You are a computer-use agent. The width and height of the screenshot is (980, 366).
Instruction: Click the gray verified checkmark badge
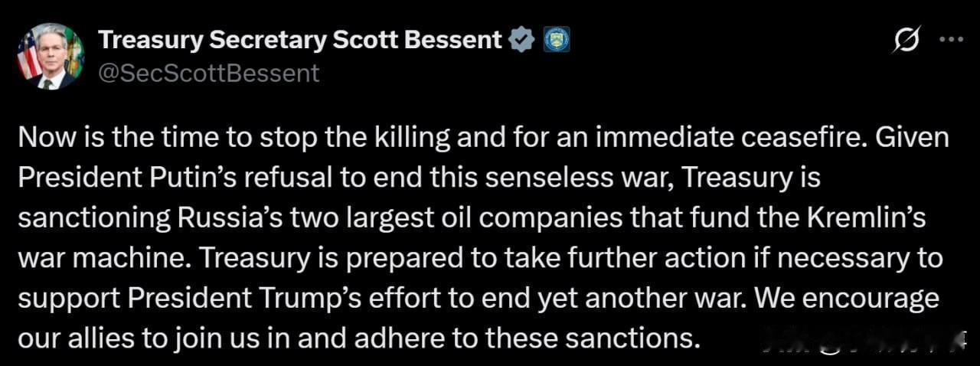[x=522, y=40]
